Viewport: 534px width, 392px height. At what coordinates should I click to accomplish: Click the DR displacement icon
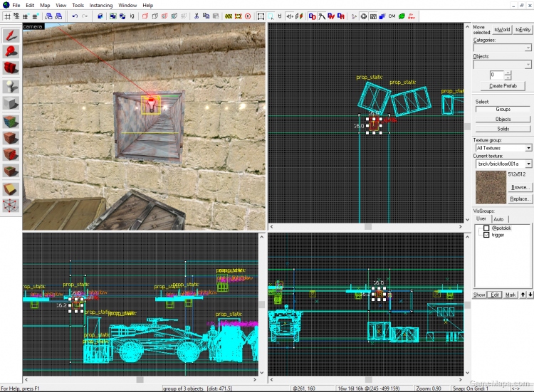tap(340, 16)
